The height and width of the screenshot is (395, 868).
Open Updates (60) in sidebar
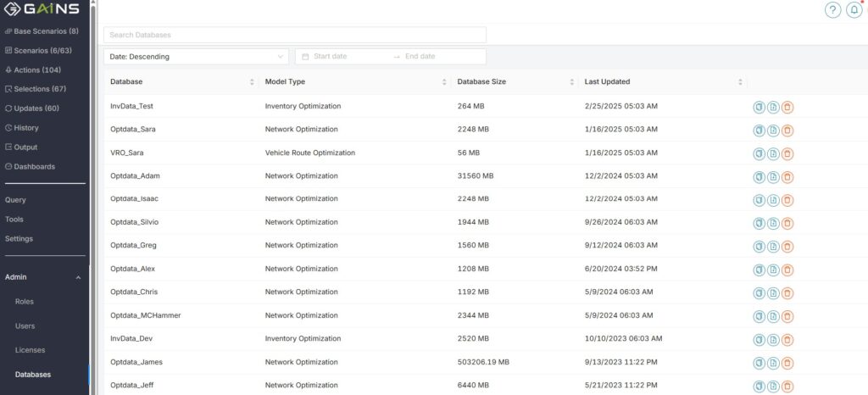click(x=32, y=108)
